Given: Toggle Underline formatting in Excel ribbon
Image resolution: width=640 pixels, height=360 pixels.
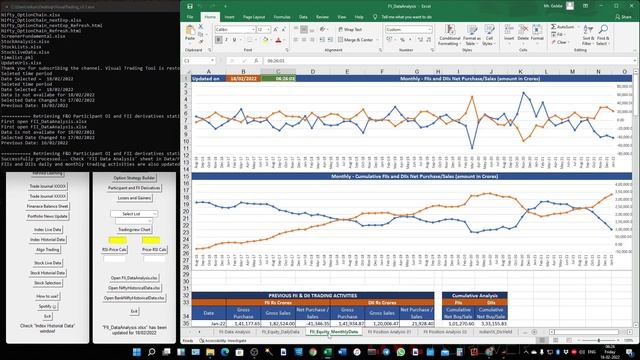Looking at the screenshot, I should coord(234,40).
